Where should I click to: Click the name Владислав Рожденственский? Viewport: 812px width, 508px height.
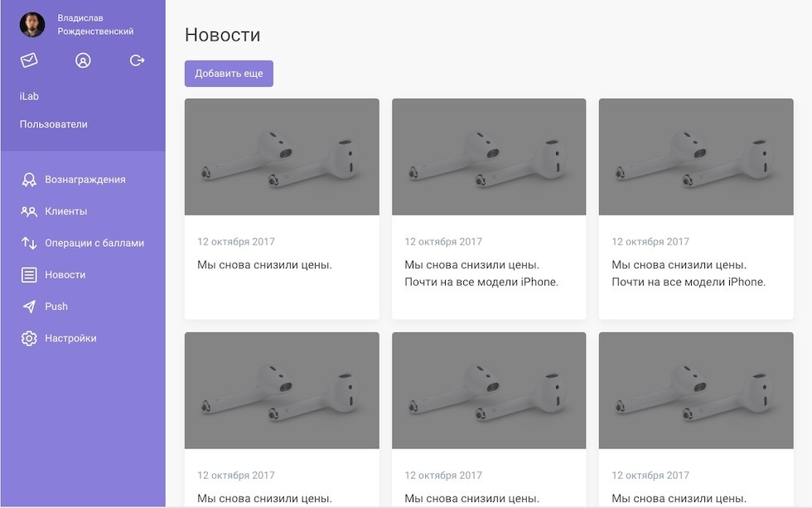[95, 25]
